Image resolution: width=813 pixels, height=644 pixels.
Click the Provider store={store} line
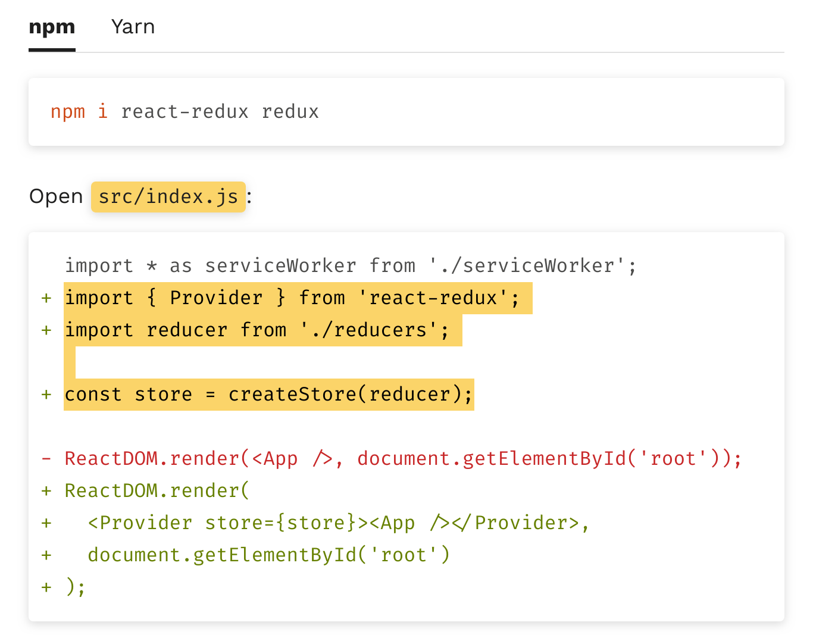tap(338, 523)
